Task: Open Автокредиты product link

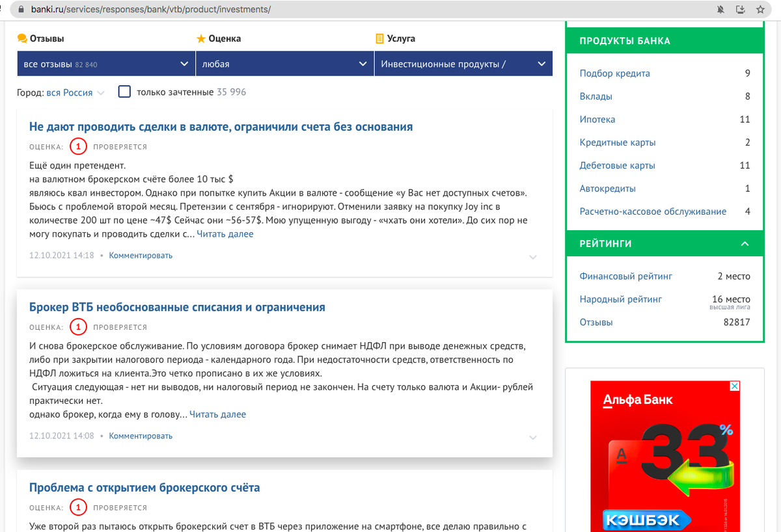Action: pyautogui.click(x=608, y=189)
